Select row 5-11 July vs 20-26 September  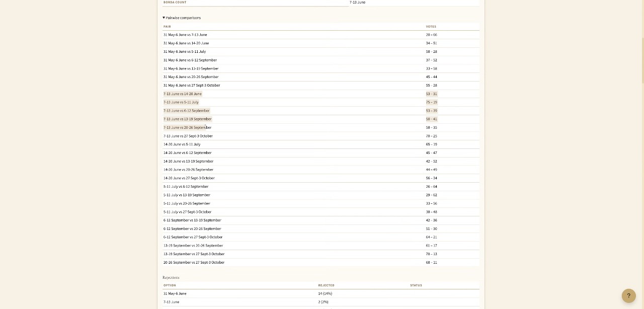pyautogui.click(x=321, y=203)
